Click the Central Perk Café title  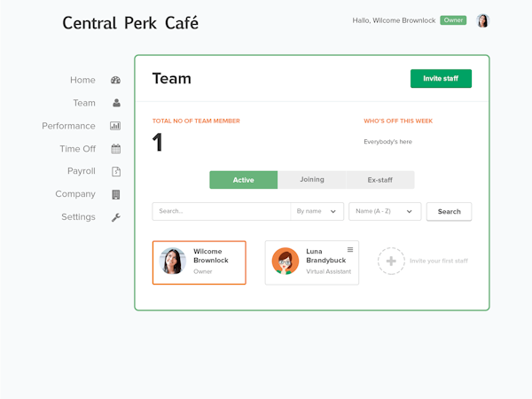[x=130, y=23]
